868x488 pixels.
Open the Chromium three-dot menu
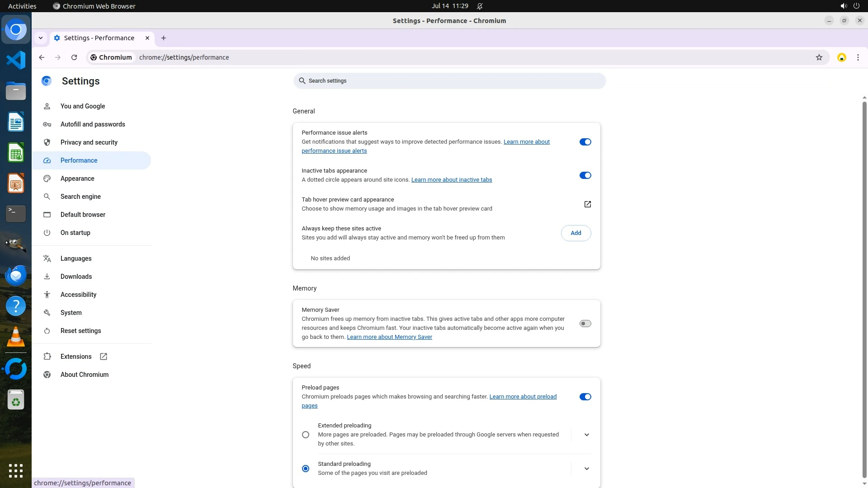[x=858, y=57]
